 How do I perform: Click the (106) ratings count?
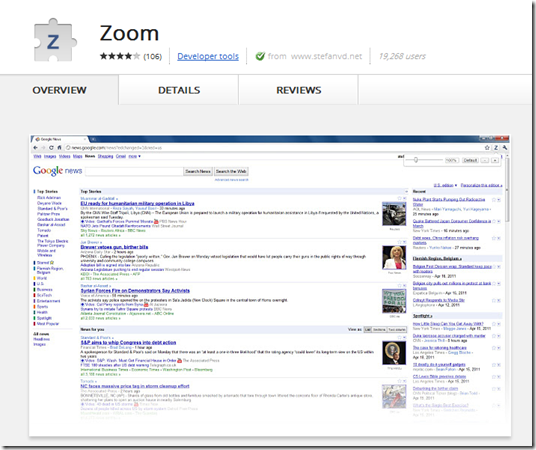[x=152, y=56]
